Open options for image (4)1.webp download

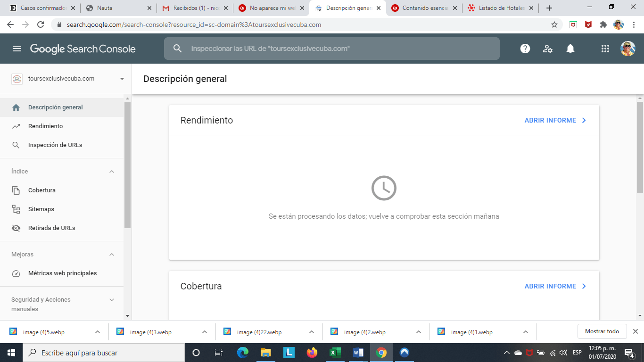[526, 332]
